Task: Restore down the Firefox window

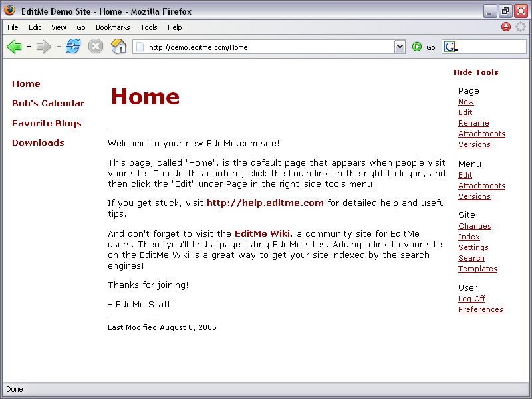Action: click(x=505, y=11)
